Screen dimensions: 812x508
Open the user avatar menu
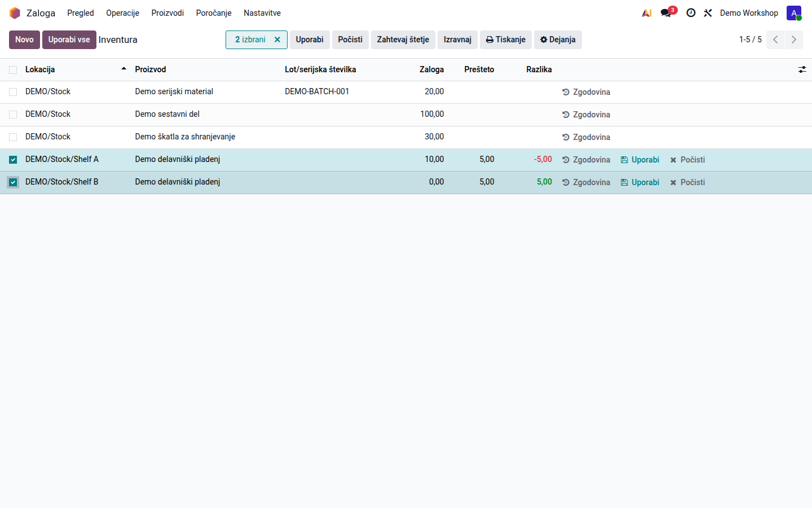click(x=794, y=13)
